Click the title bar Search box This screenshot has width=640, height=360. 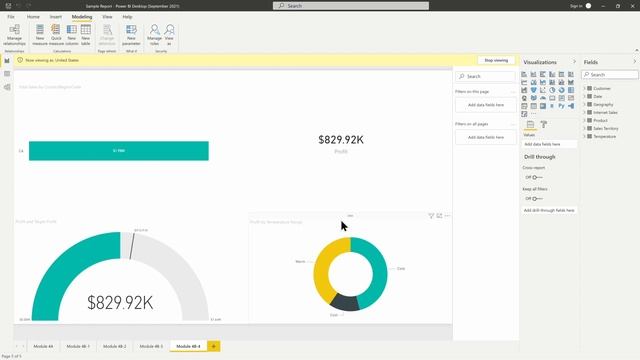click(351, 6)
